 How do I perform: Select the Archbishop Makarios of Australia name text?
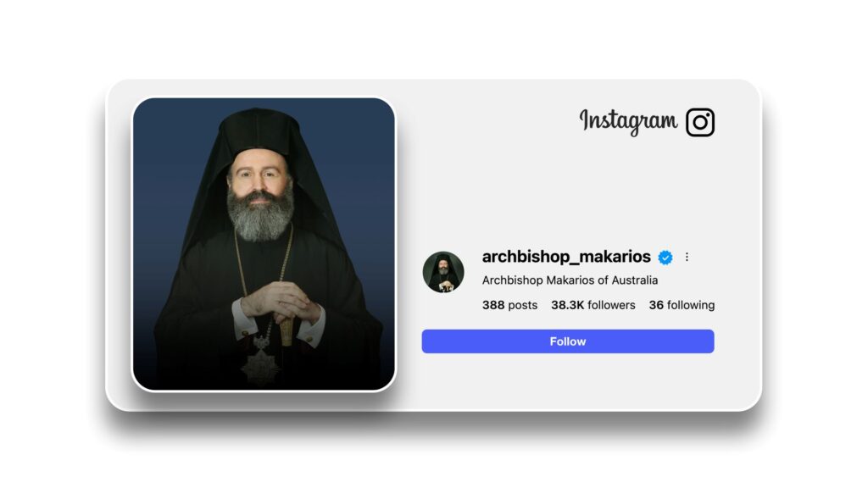click(x=570, y=280)
